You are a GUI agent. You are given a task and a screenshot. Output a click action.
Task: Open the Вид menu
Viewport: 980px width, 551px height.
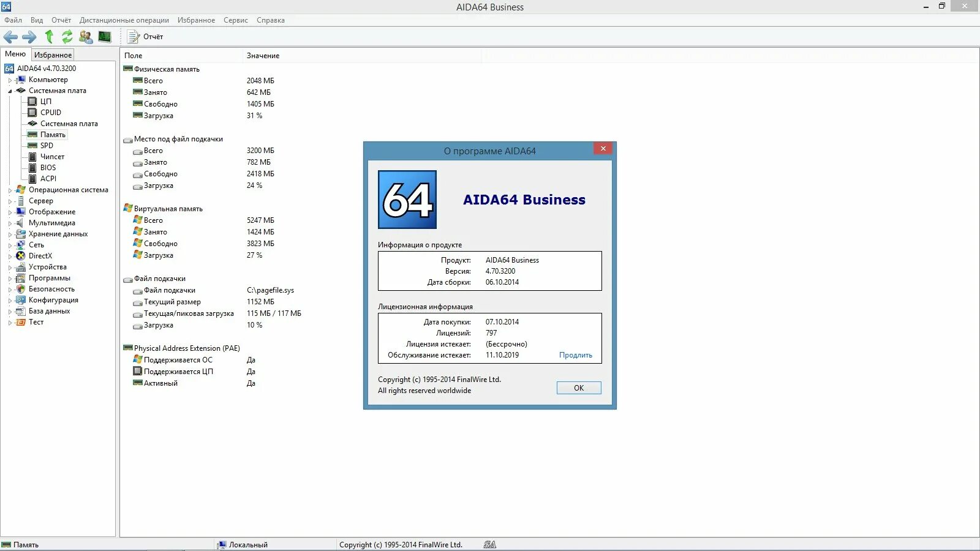(x=37, y=20)
